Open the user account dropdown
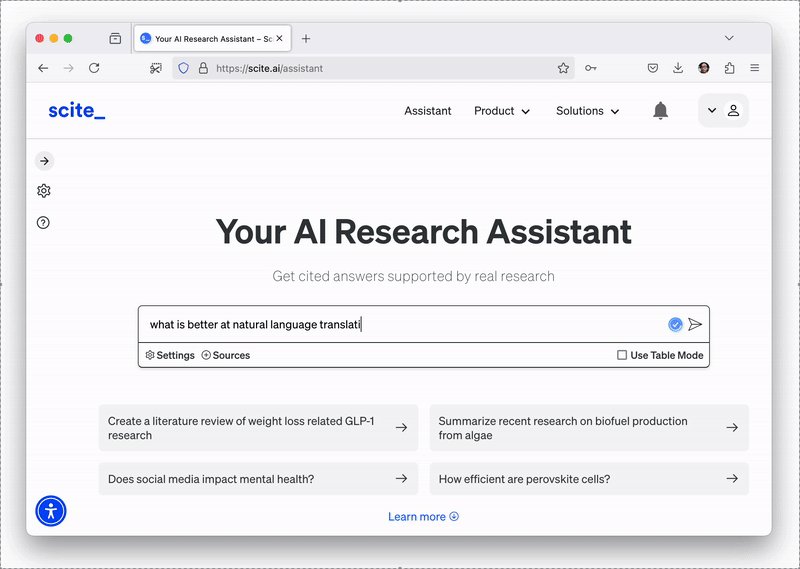Screen dimensions: 800x569 coord(722,111)
